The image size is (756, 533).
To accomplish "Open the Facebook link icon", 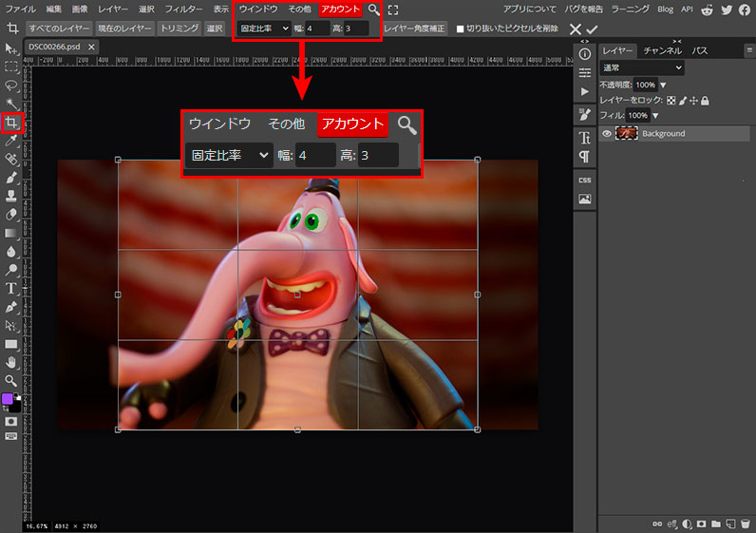I will pos(745,10).
